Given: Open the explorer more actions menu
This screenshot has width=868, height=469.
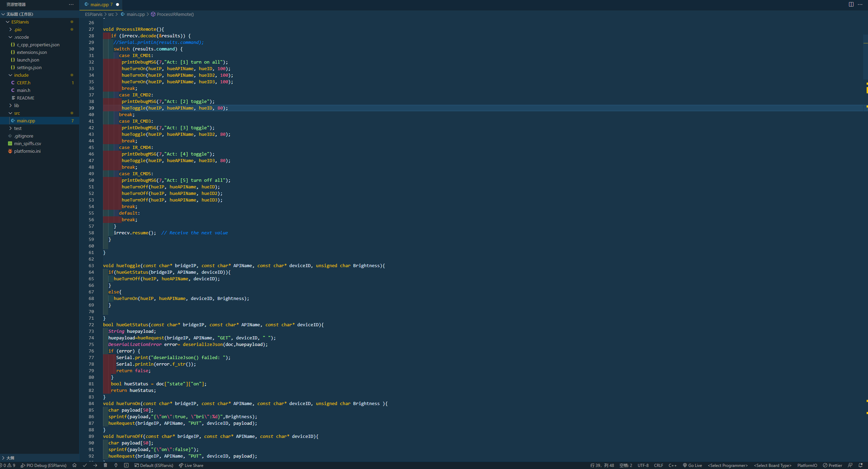Looking at the screenshot, I should tap(71, 4).
